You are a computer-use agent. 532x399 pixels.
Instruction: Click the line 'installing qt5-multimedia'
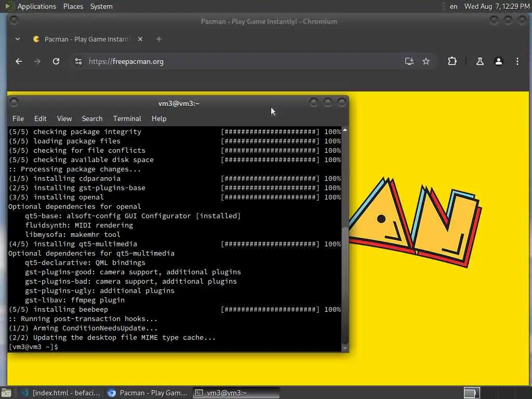tap(85, 244)
